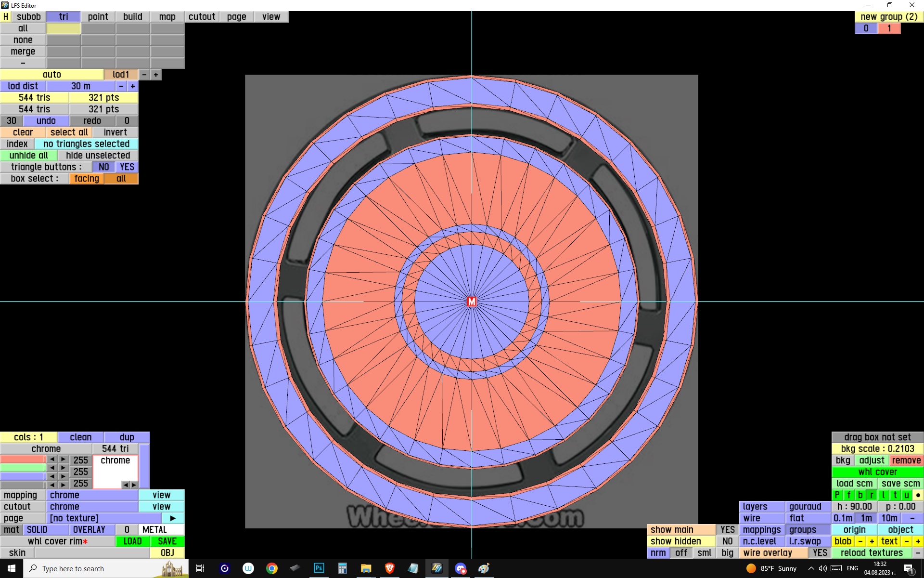
Task: Toggle the wire overlay YES button
Action: (x=820, y=553)
